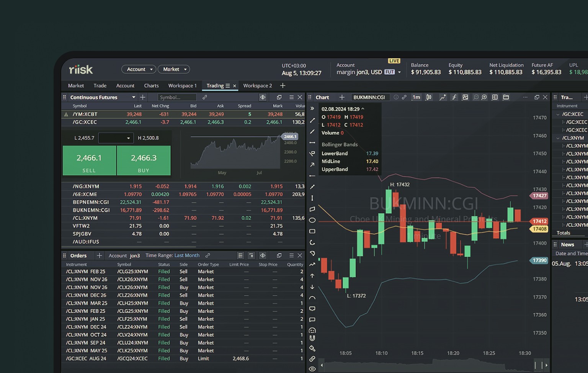The height and width of the screenshot is (373, 588).
Task: Open the Continuous Futures panel hamburger menu
Action: (291, 97)
